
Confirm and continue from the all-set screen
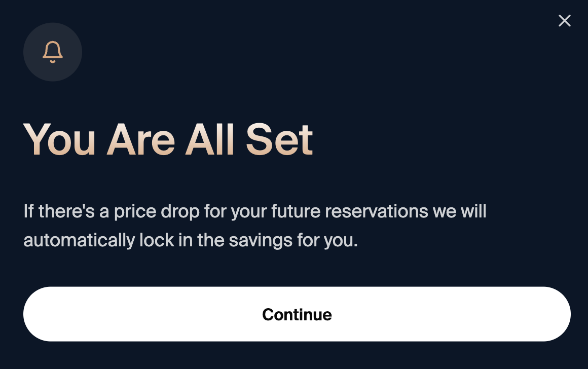click(297, 314)
